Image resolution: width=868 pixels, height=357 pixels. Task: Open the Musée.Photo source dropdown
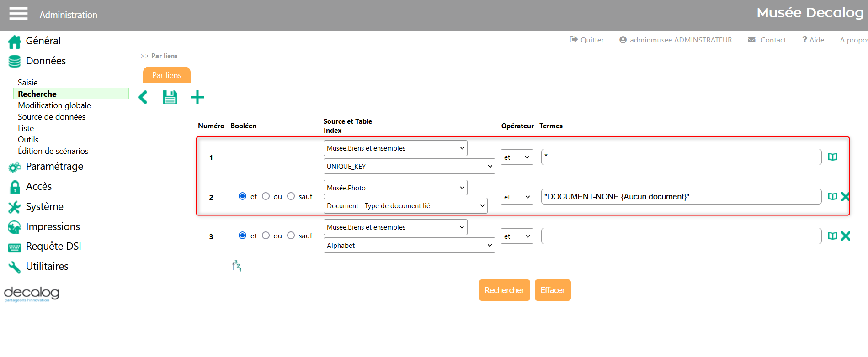tap(395, 188)
